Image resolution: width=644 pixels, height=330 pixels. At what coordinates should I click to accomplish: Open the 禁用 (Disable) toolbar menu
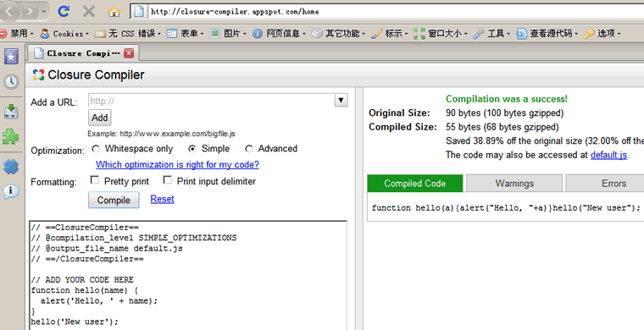point(17,34)
